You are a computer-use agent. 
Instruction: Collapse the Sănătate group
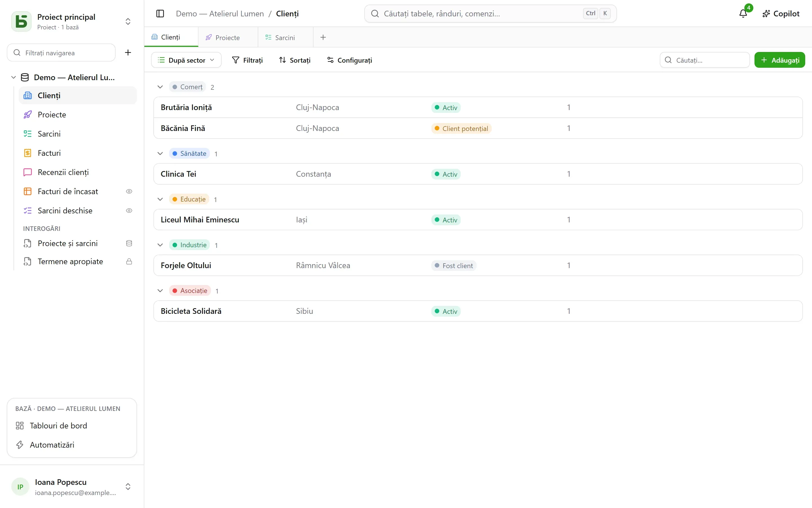160,153
